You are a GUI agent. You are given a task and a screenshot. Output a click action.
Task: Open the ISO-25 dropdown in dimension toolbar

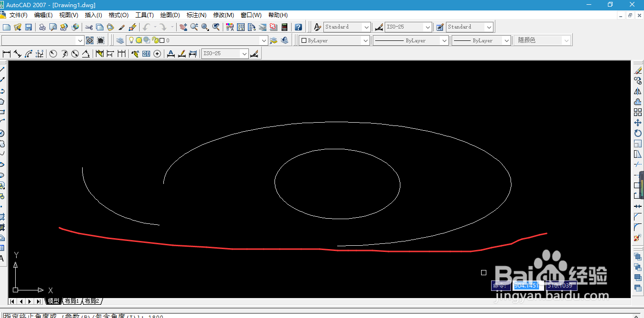[x=245, y=54]
